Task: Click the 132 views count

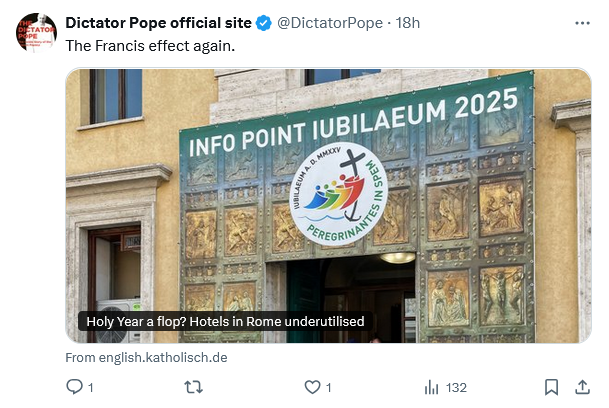Action: pos(457,387)
